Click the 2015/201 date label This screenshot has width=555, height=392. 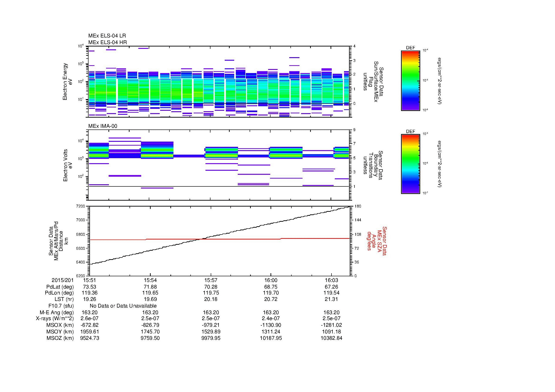coord(63,280)
